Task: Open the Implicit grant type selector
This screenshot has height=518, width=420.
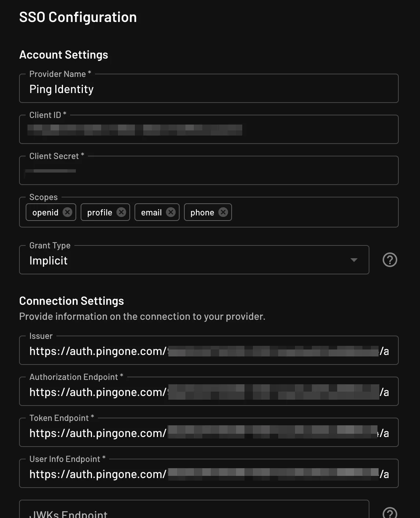Action: (183, 260)
